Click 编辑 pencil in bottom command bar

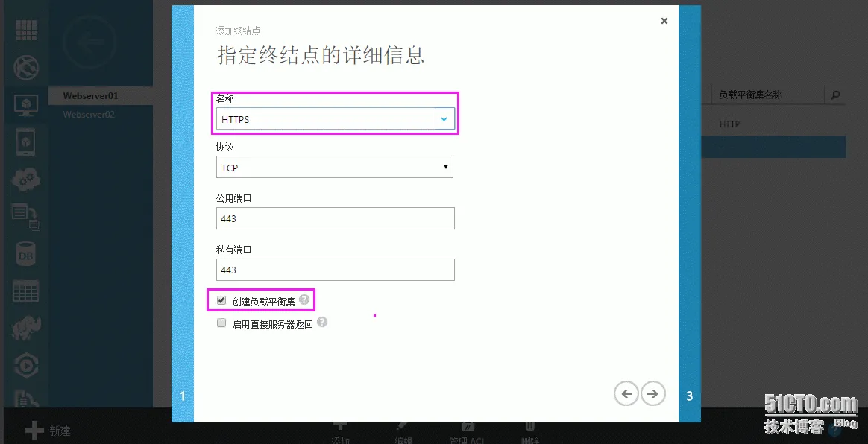tap(403, 432)
